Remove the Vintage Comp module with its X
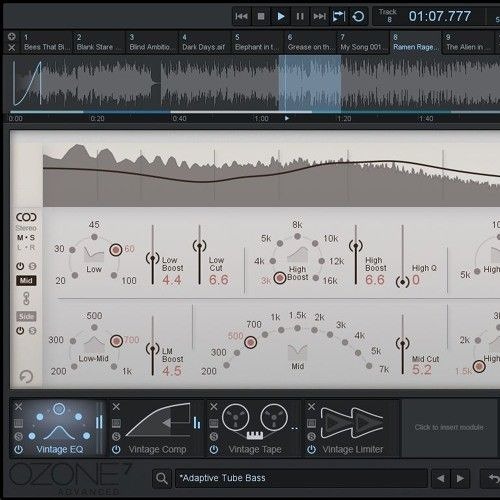Screen dimensions: 500x500 click(116, 406)
